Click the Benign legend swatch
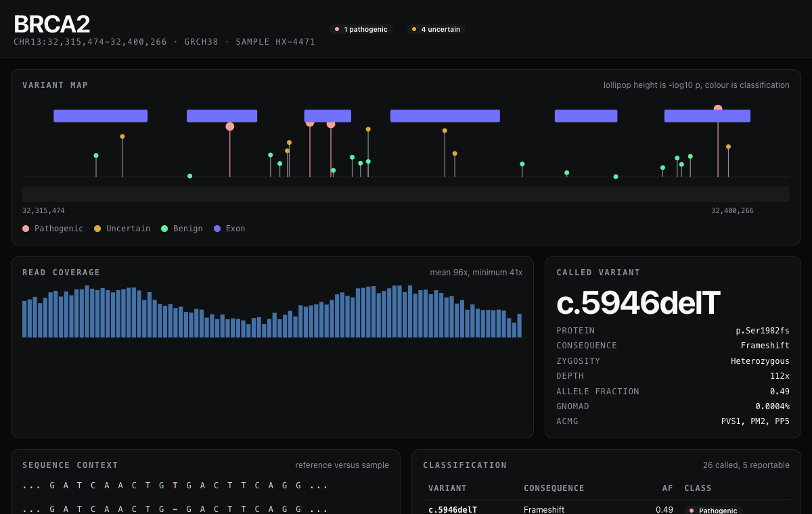 click(164, 229)
